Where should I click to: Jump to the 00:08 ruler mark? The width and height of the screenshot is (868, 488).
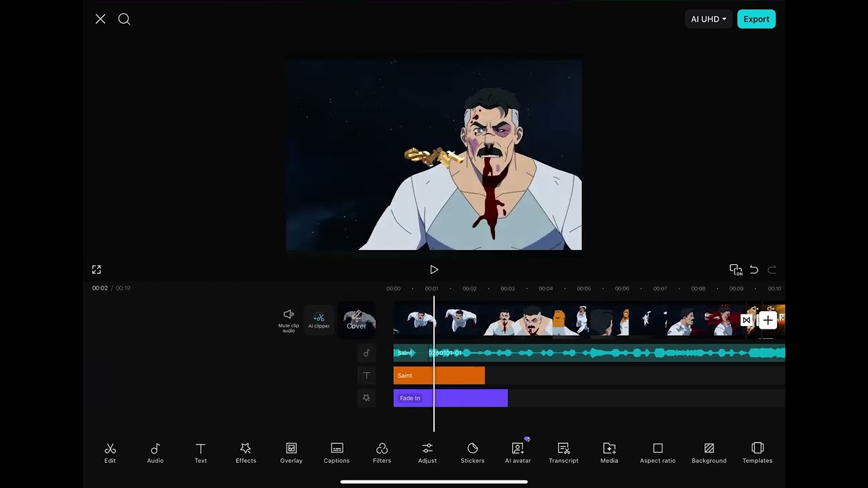698,289
